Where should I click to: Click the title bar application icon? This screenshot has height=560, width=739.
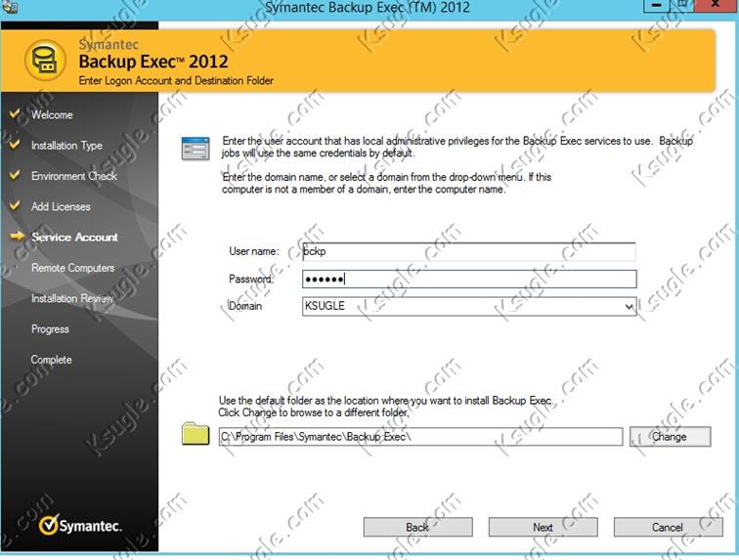pos(10,7)
